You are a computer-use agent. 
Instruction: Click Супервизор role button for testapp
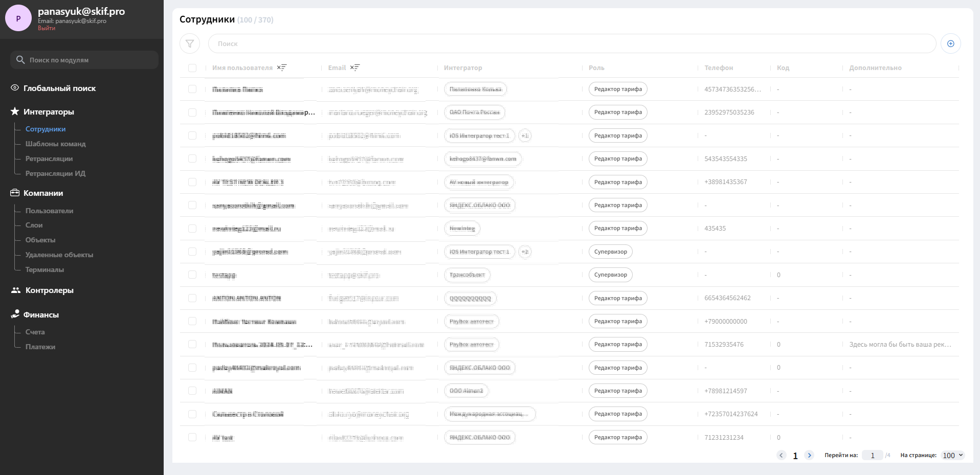(611, 275)
